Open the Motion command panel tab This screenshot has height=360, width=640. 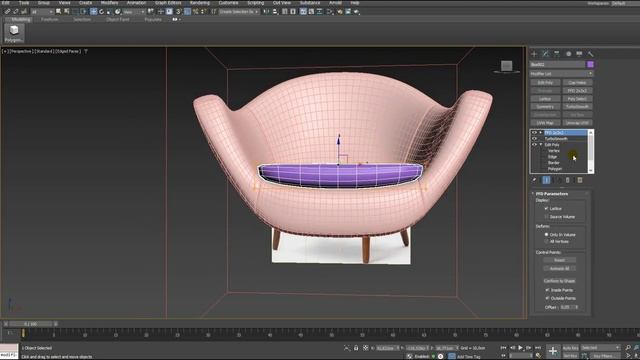tap(568, 54)
